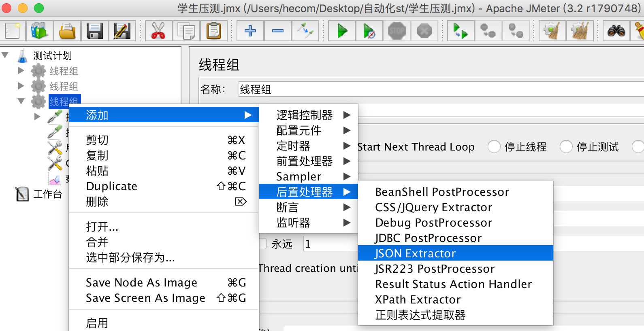Open the 后置处理器 submenu

tap(309, 192)
